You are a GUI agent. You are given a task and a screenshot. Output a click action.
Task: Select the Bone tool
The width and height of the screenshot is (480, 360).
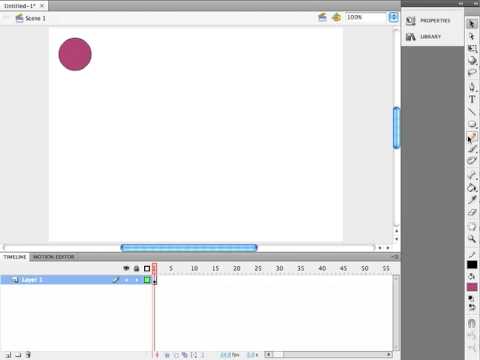coord(472,175)
